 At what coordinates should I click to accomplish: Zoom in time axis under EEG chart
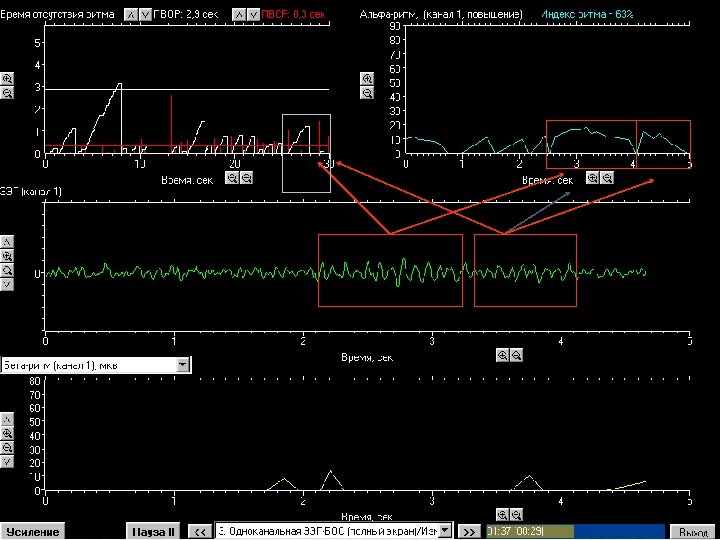502,355
